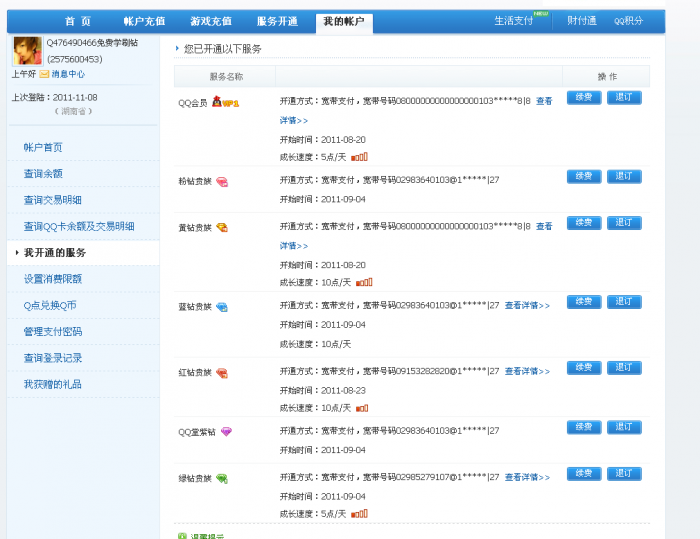Unsubscribe QQ会员 with 退订 button
Image resolution: width=700 pixels, height=539 pixels.
point(624,97)
